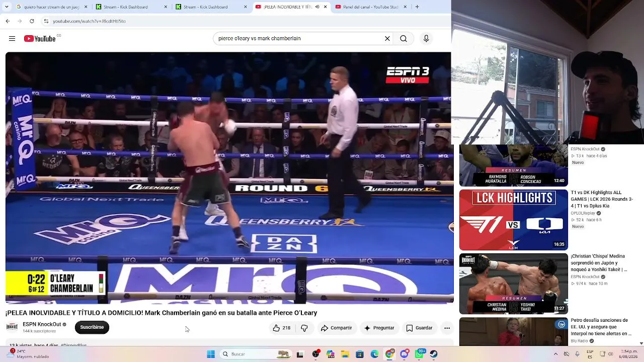Start voice search with the microphone
The height and width of the screenshot is (362, 644).
pos(426,39)
